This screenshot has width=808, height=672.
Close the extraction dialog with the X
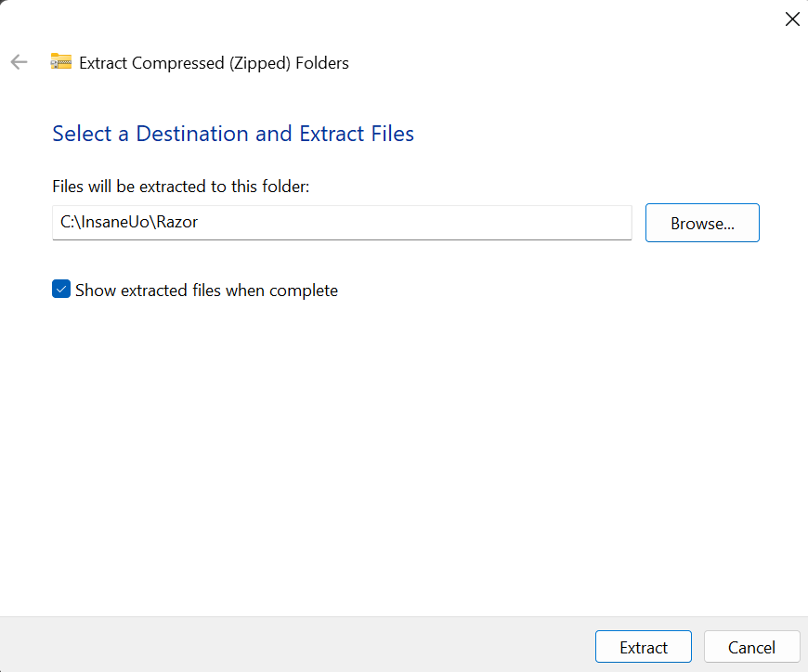pyautogui.click(x=791, y=19)
